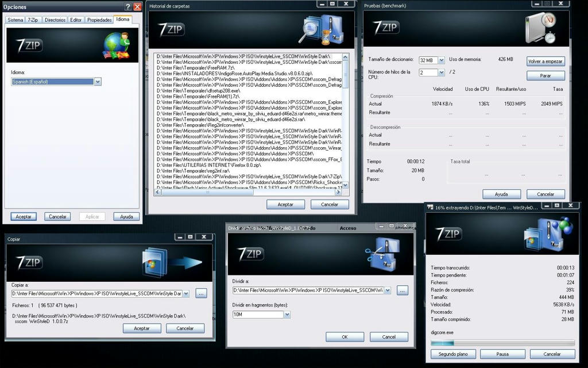Switch to the Directorios tab
588x368 pixels.
click(55, 20)
